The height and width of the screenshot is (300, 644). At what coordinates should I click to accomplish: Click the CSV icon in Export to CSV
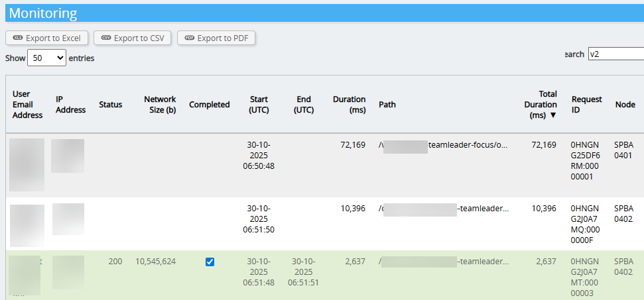click(x=105, y=38)
